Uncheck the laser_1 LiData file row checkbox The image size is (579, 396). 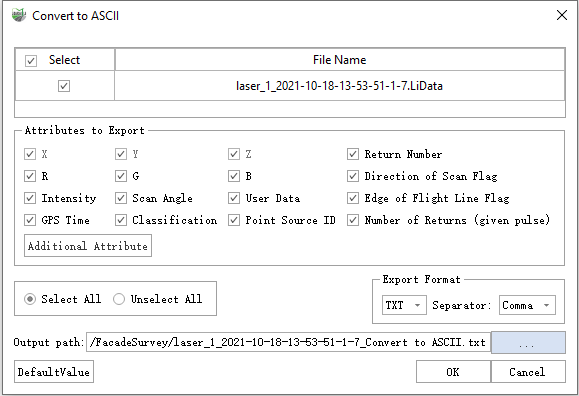point(64,86)
